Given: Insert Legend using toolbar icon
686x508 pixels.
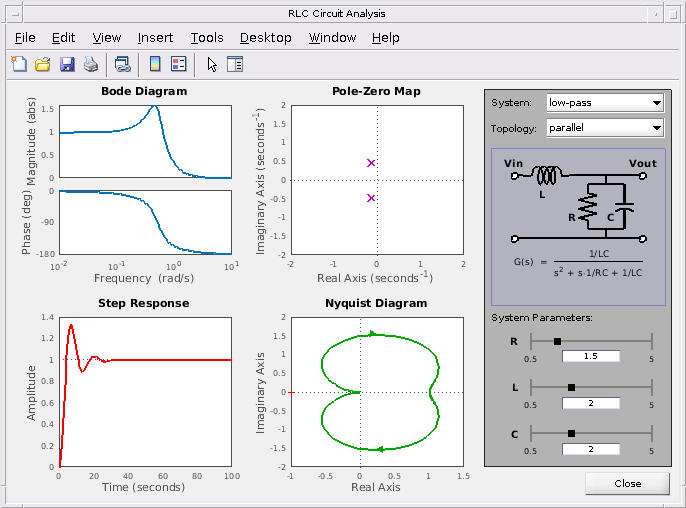Looking at the screenshot, I should pos(178,64).
